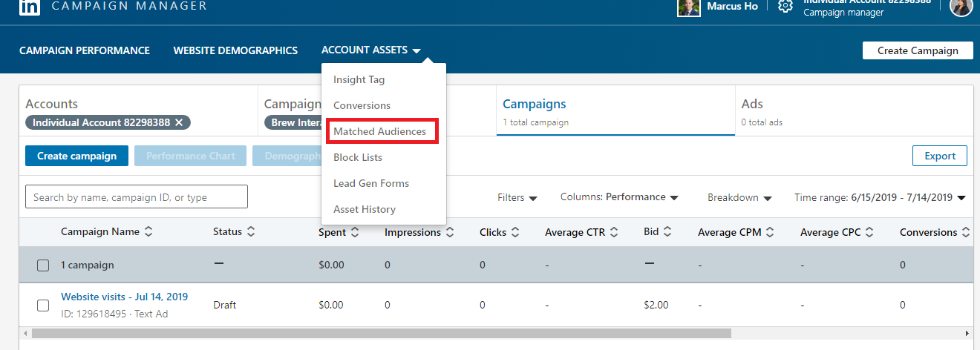This screenshot has width=980, height=350.
Task: Select all campaigns checkbox in summary row
Action: coord(43,265)
